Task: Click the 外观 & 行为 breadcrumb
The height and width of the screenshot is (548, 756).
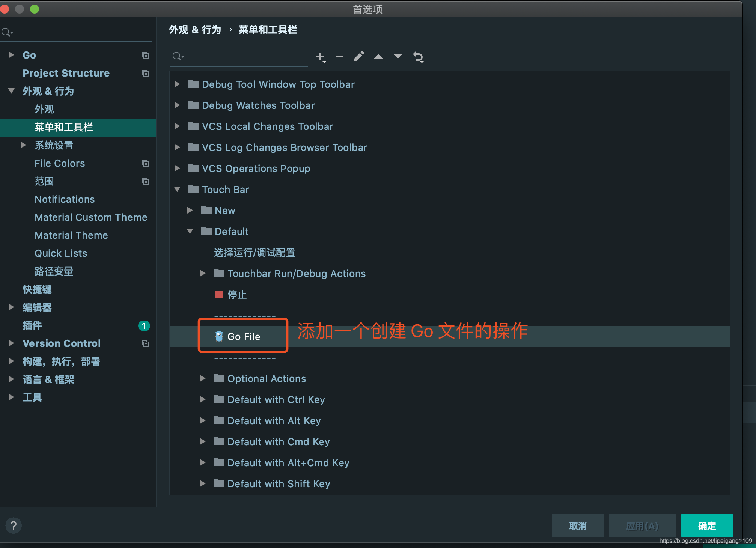Action: 195,30
